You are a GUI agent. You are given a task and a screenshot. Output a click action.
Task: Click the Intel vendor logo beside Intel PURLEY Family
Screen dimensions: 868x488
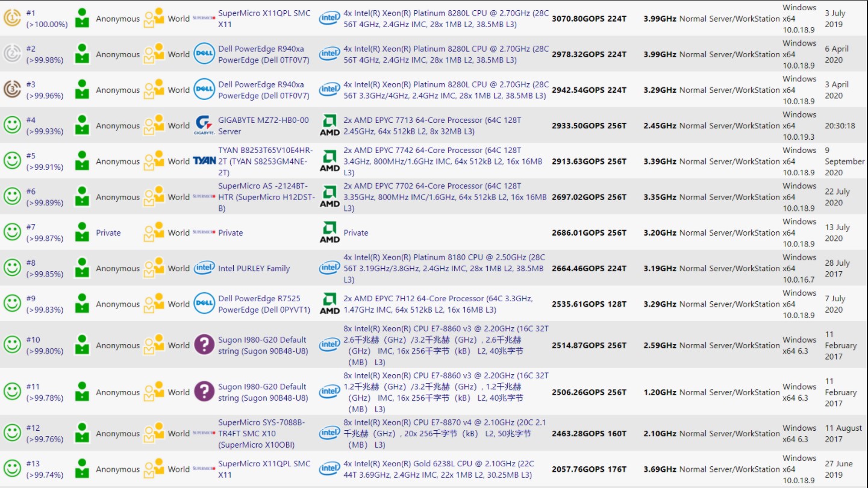[x=204, y=268]
